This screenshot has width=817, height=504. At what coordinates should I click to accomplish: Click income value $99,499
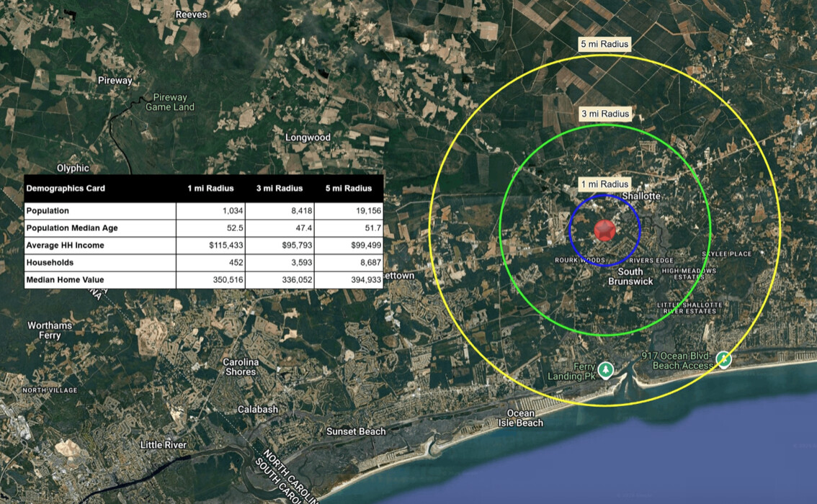[x=366, y=246]
